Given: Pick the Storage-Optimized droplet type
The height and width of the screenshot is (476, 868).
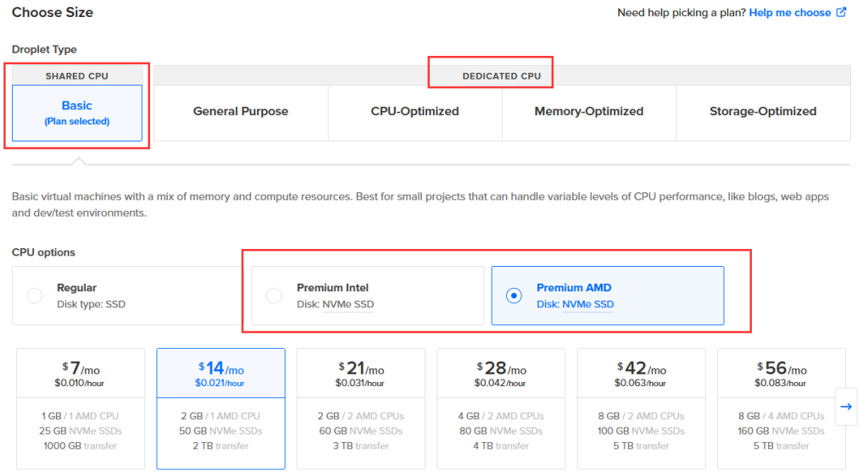Looking at the screenshot, I should (x=763, y=112).
